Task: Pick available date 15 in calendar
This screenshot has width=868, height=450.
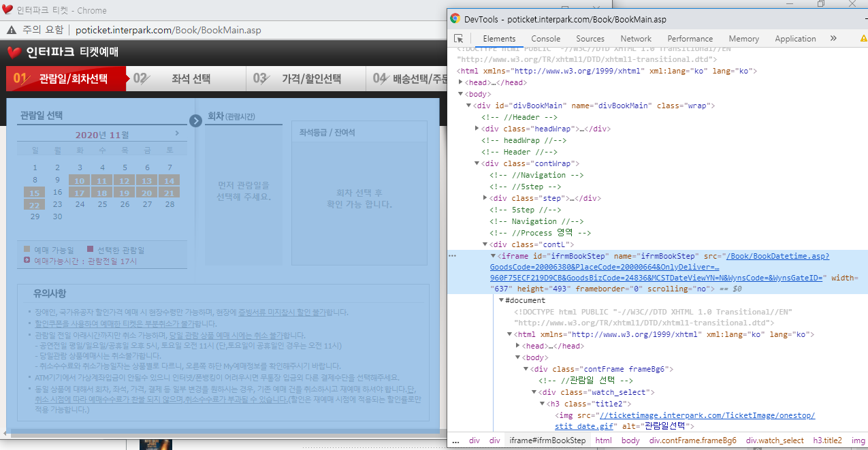Action: point(35,193)
